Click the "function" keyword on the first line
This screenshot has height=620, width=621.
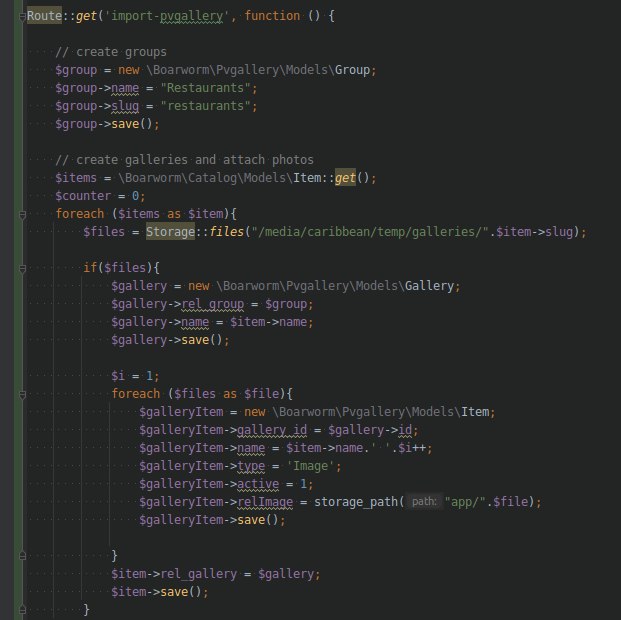point(272,16)
